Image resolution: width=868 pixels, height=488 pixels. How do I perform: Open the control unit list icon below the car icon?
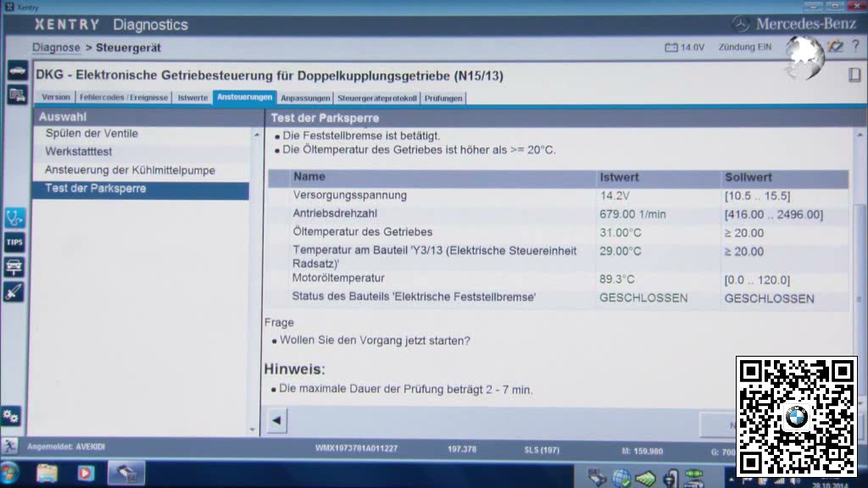[x=17, y=95]
